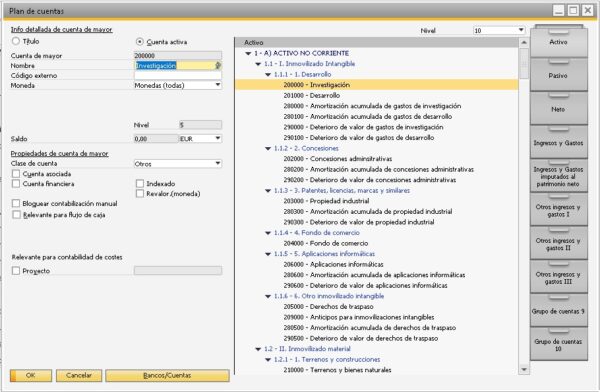This screenshot has height=392, width=600.
Task: Close the Plan de cuentas window
Action: 587,10
